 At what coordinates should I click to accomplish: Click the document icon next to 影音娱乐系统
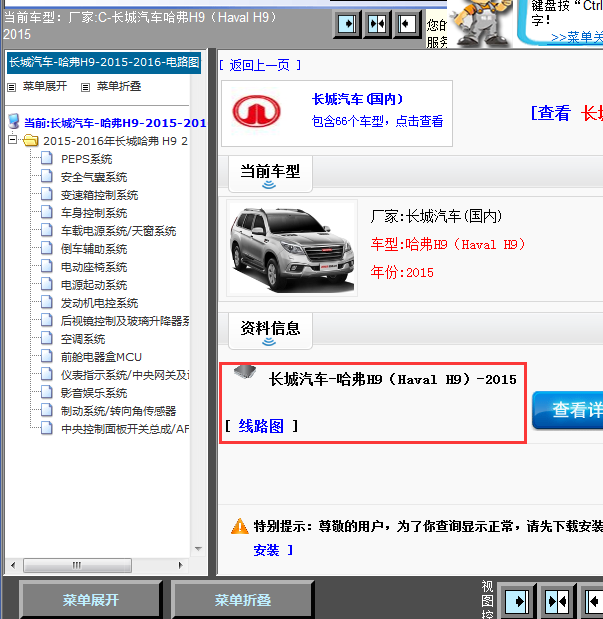47,392
